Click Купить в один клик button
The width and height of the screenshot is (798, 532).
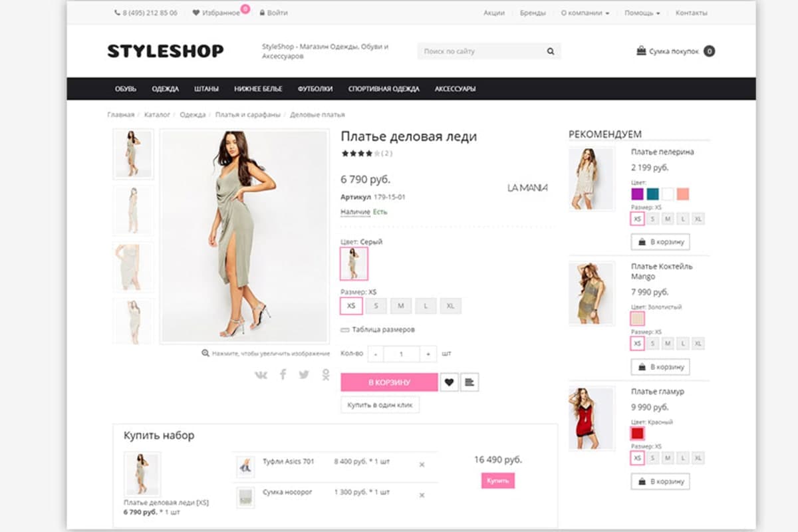tap(380, 404)
